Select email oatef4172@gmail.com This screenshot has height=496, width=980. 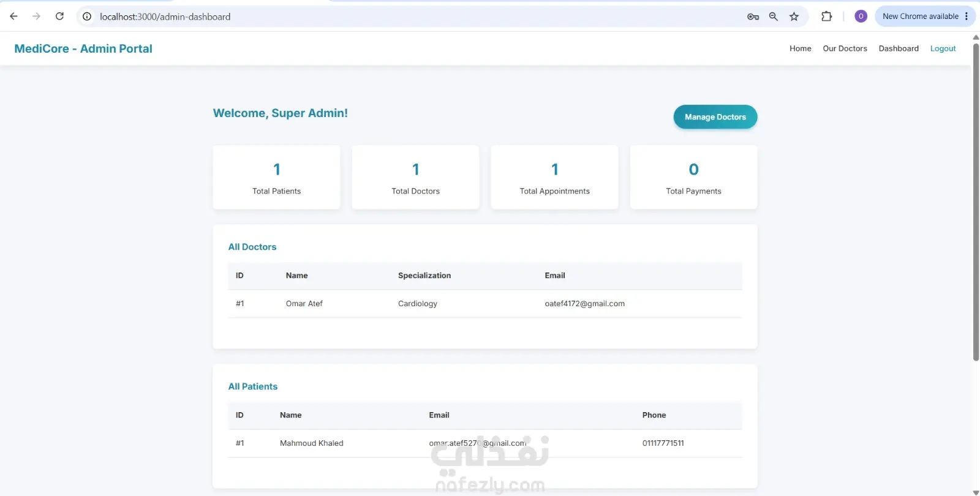tap(585, 304)
